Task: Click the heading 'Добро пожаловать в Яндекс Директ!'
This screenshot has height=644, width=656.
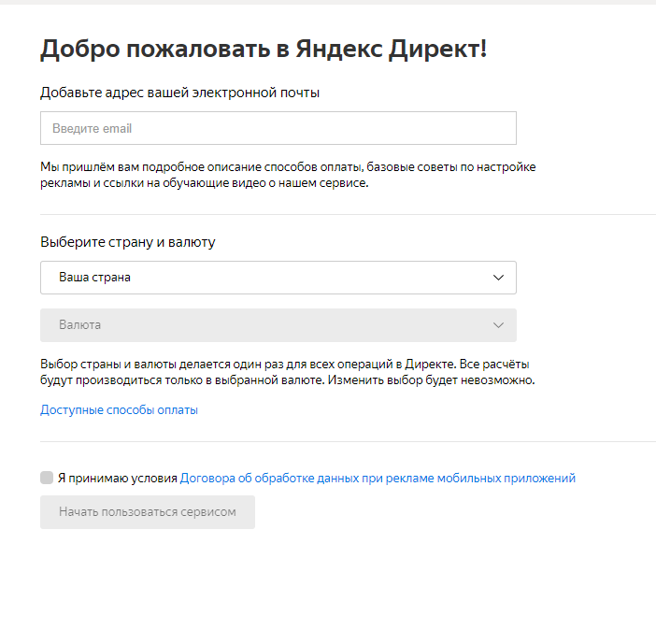Action: 264,49
